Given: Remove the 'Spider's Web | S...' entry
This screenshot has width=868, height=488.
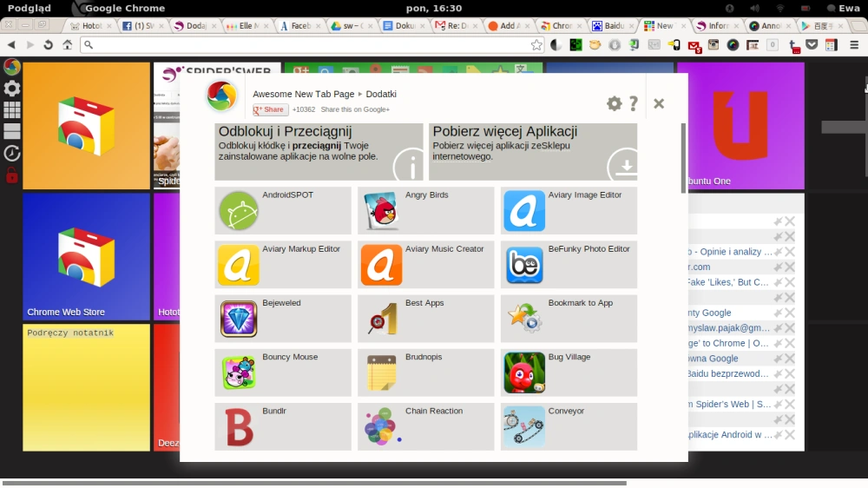Looking at the screenshot, I should [x=790, y=405].
